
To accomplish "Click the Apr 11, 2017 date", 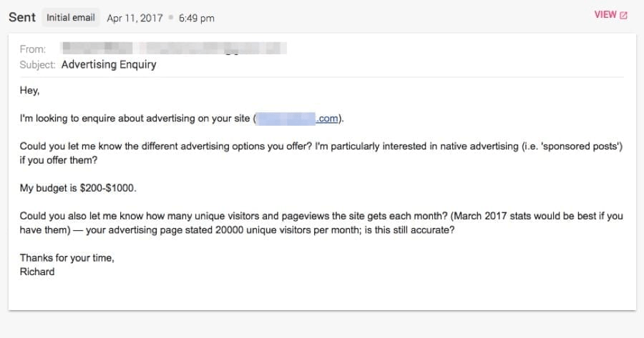I will point(135,18).
